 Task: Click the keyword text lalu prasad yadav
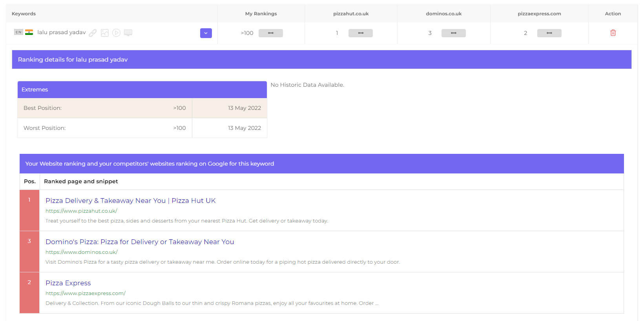pos(62,32)
